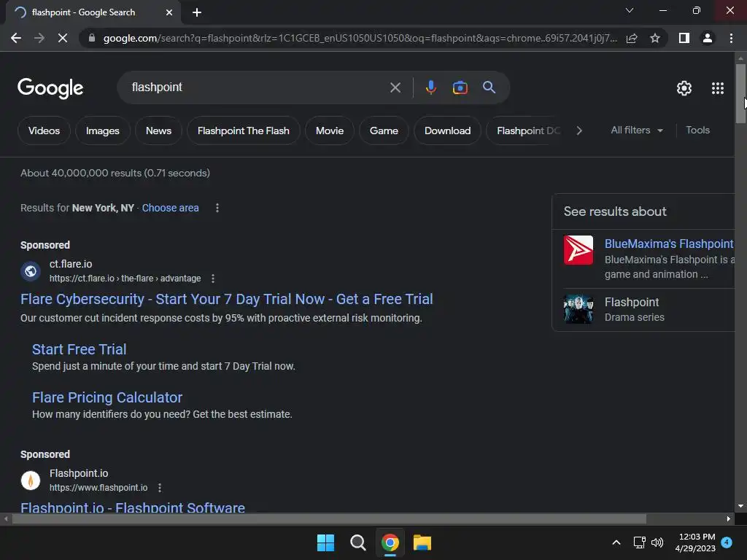Open the tab search dropdown

coord(630,10)
